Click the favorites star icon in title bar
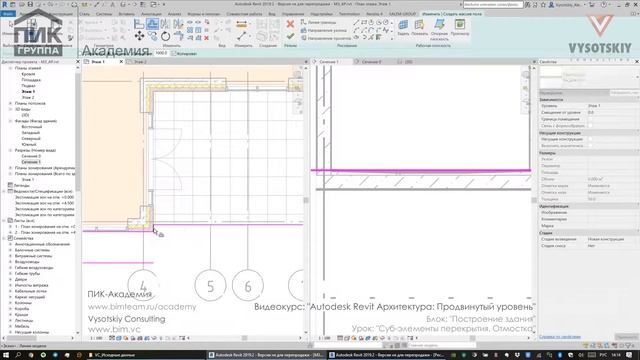The width and height of the screenshot is (640, 360). (x=543, y=4)
